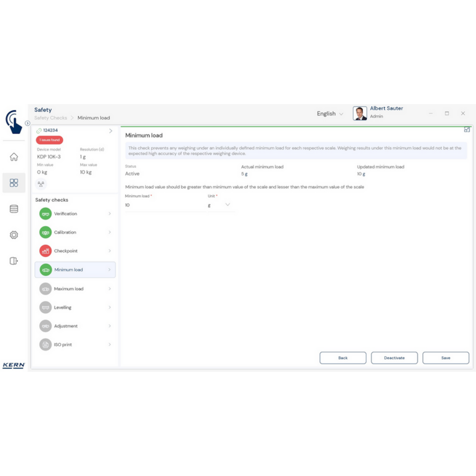Screen dimensions: 476x476
Task: Open the device hierarchy icon below Min value
Action: pos(41,184)
